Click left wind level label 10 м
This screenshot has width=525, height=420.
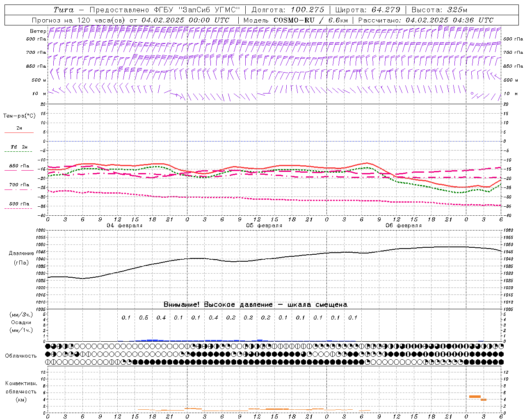pyautogui.click(x=39, y=94)
